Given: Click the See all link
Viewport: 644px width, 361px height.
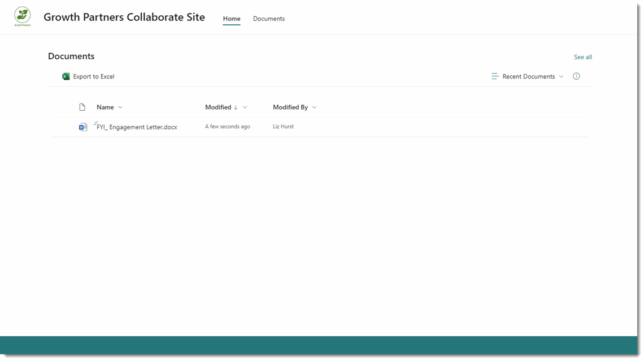Looking at the screenshot, I should coord(583,57).
